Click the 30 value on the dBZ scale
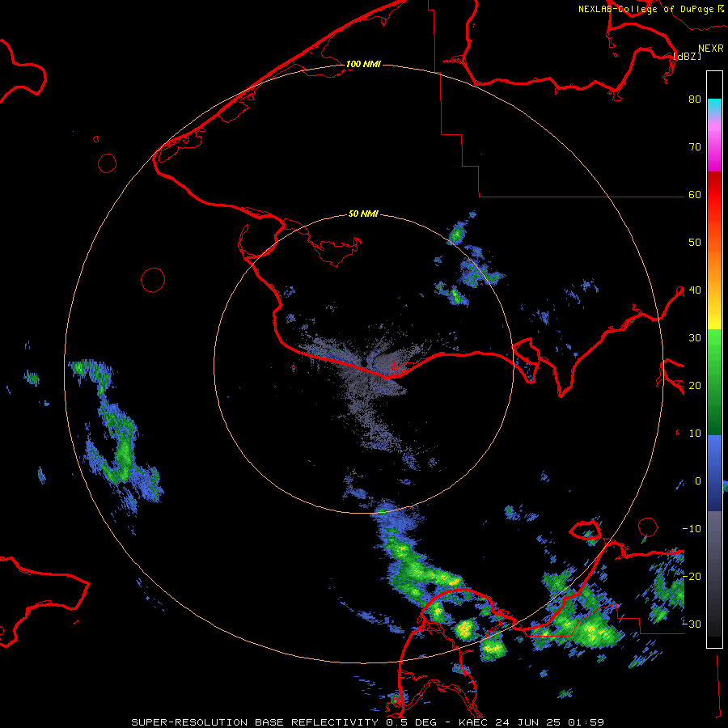 pos(695,338)
